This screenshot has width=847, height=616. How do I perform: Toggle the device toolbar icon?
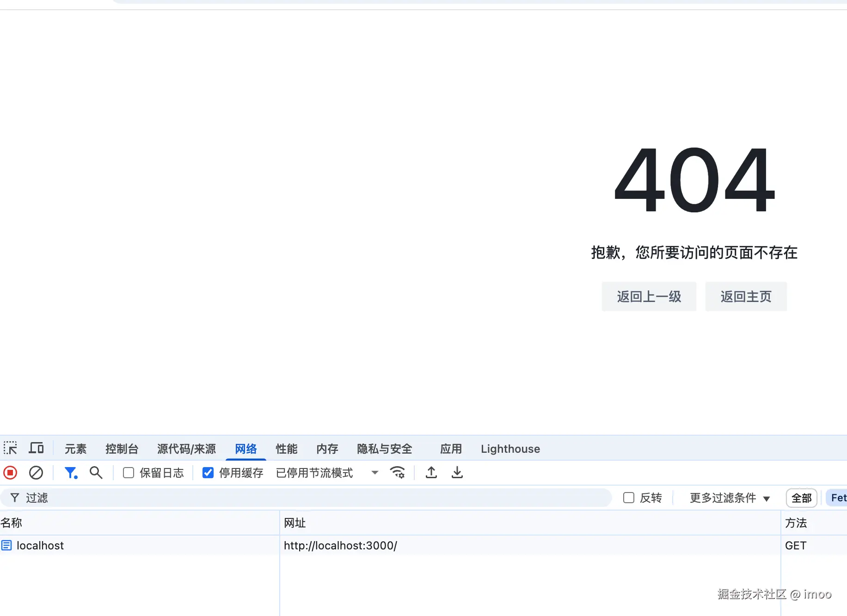tap(36, 448)
